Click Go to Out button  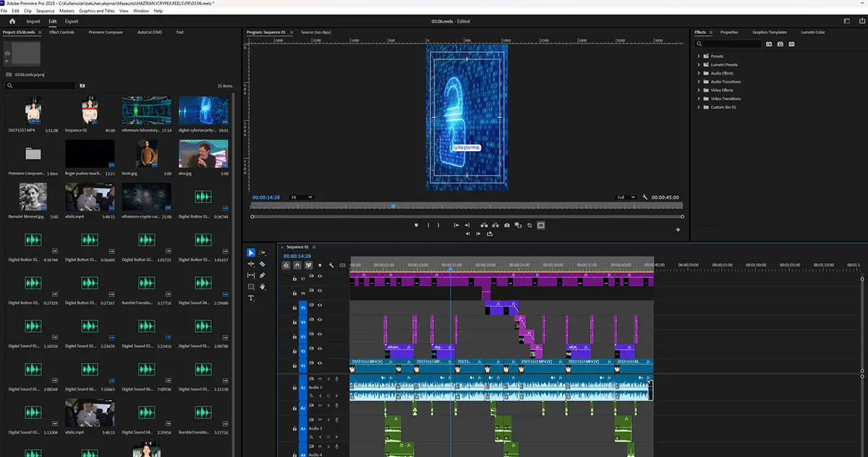[467, 226]
